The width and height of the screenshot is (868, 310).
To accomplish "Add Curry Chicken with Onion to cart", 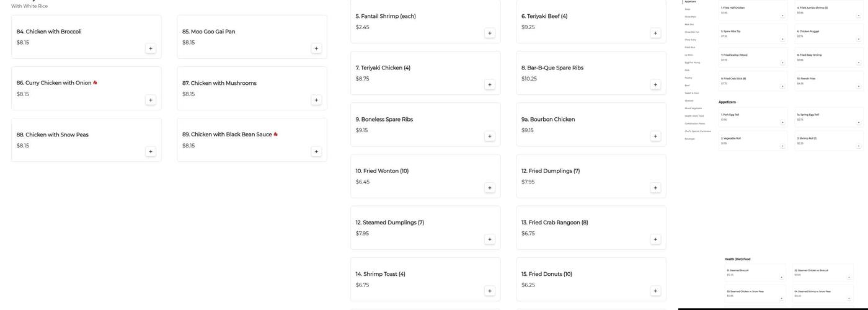I will point(151,100).
